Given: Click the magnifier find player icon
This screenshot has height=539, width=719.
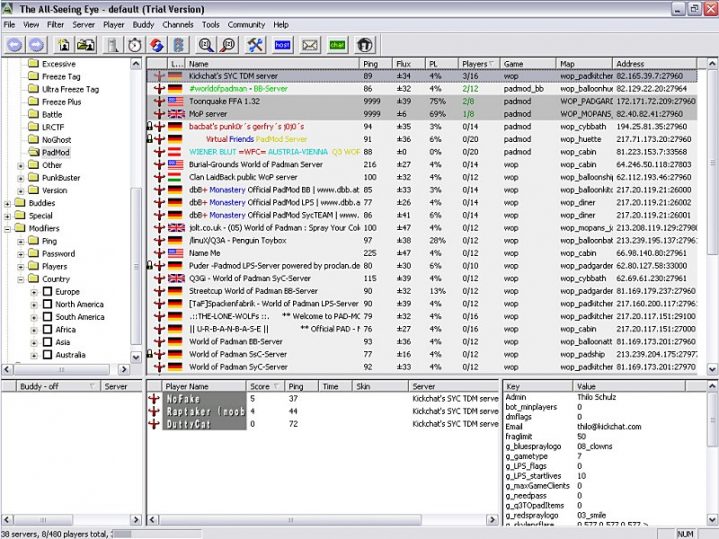Looking at the screenshot, I should click(x=206, y=45).
